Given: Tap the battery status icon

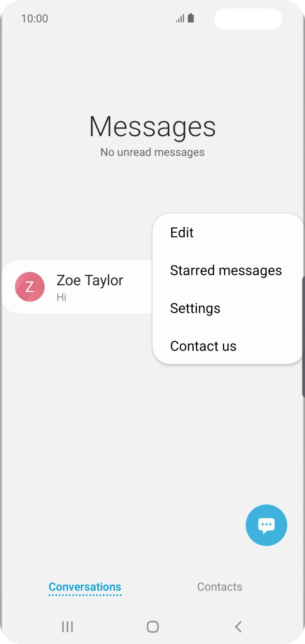Looking at the screenshot, I should point(191,18).
